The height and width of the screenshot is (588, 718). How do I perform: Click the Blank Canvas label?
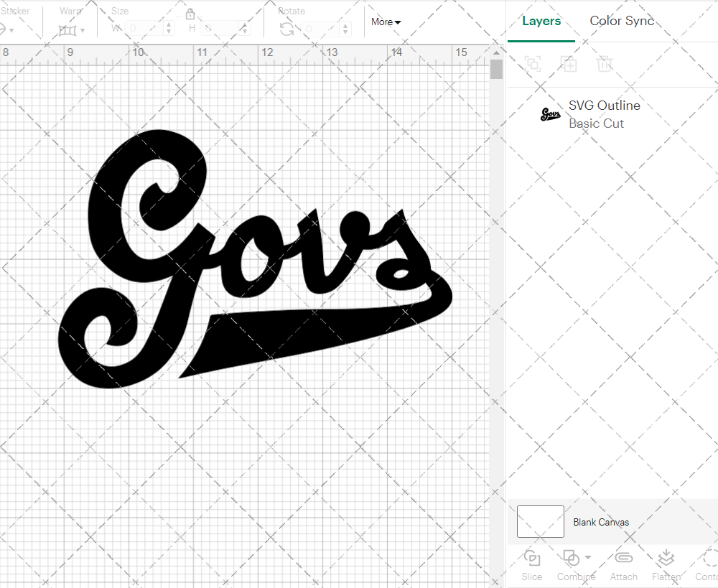[601, 522]
